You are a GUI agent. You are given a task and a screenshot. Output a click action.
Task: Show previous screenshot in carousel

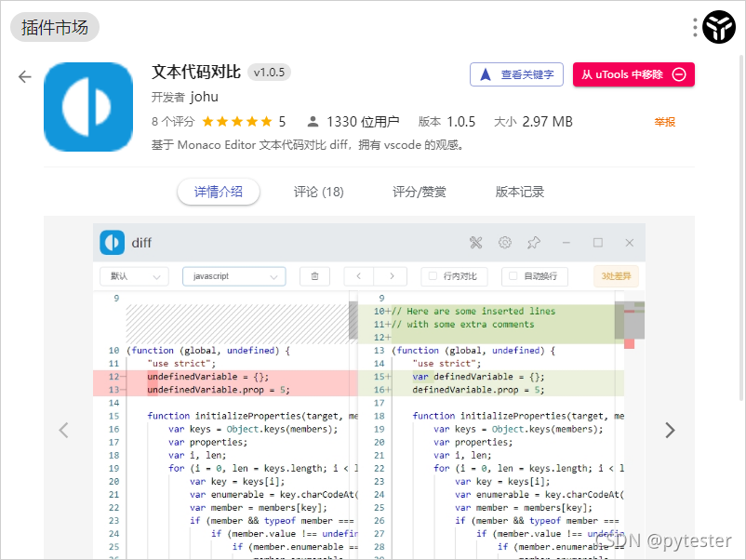pyautogui.click(x=64, y=430)
